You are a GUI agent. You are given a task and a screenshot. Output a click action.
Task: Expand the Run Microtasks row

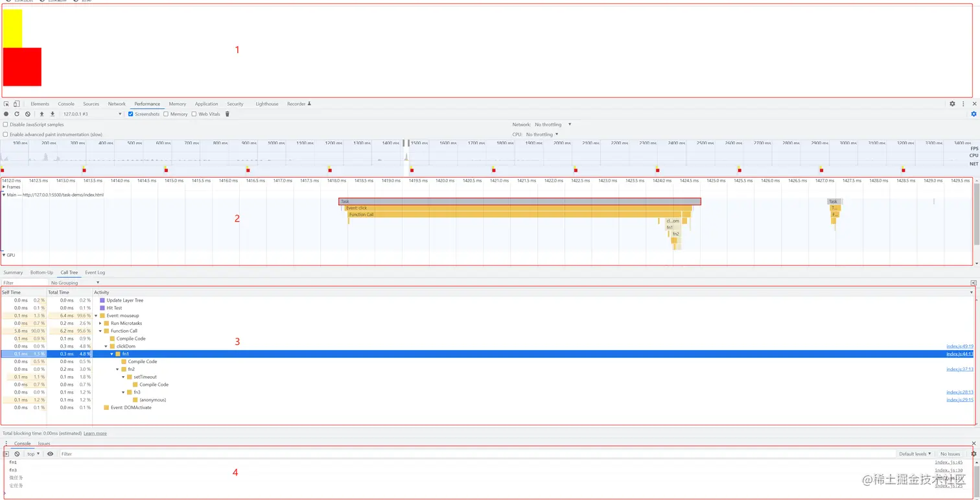(x=100, y=323)
